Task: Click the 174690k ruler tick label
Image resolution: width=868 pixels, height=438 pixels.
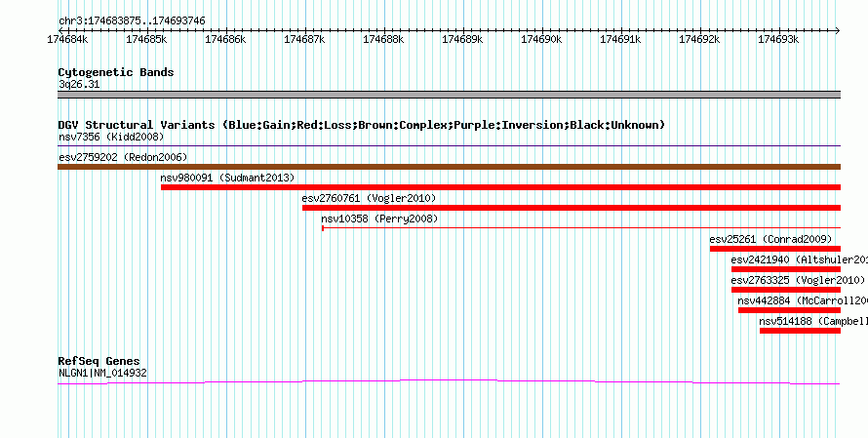Action: (541, 39)
